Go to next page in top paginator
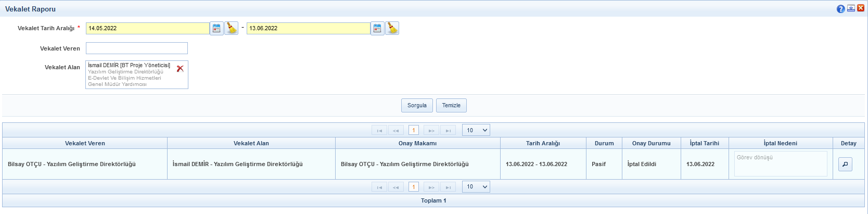This screenshot has height=214, width=868. (431, 130)
